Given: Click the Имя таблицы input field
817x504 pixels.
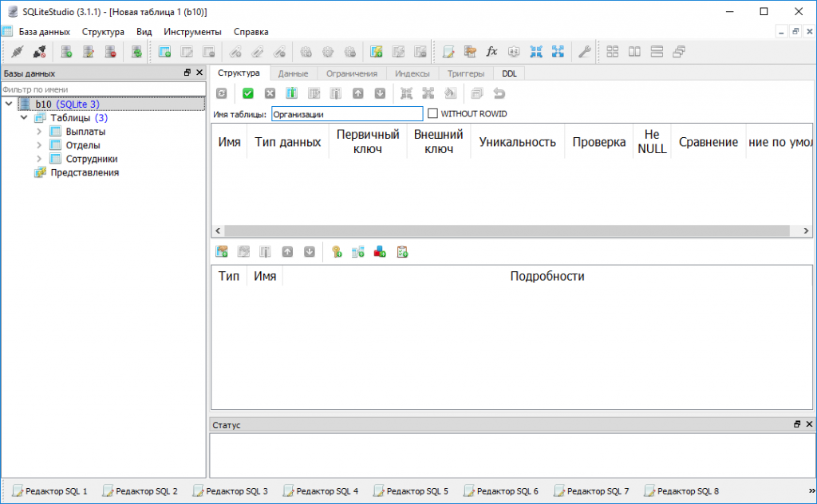Looking at the screenshot, I should tap(347, 114).
